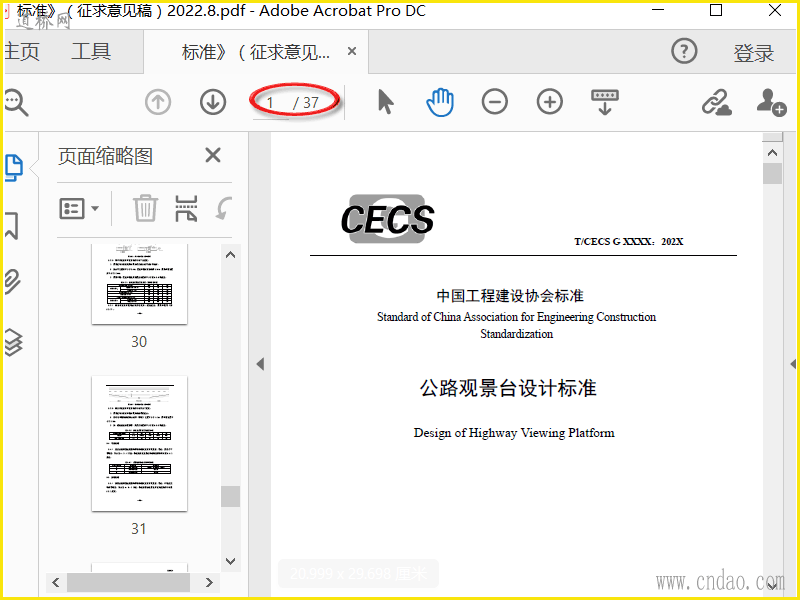Screen dimensions: 800x600
Task: Select the page 31 thumbnail
Action: point(139,444)
